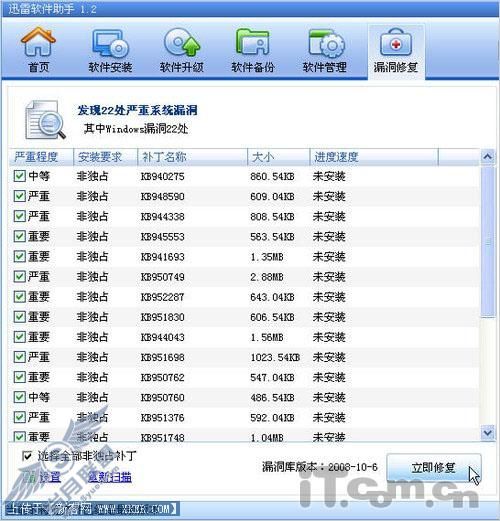Switch to the 软件管理 tab label
Viewport: 500px width, 521px height.
[325, 67]
